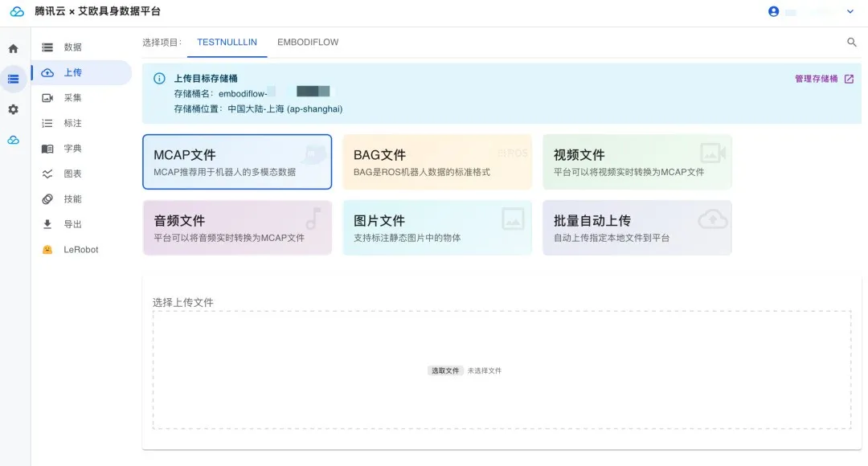Click the video camera icon on 视频文件 card

point(712,153)
